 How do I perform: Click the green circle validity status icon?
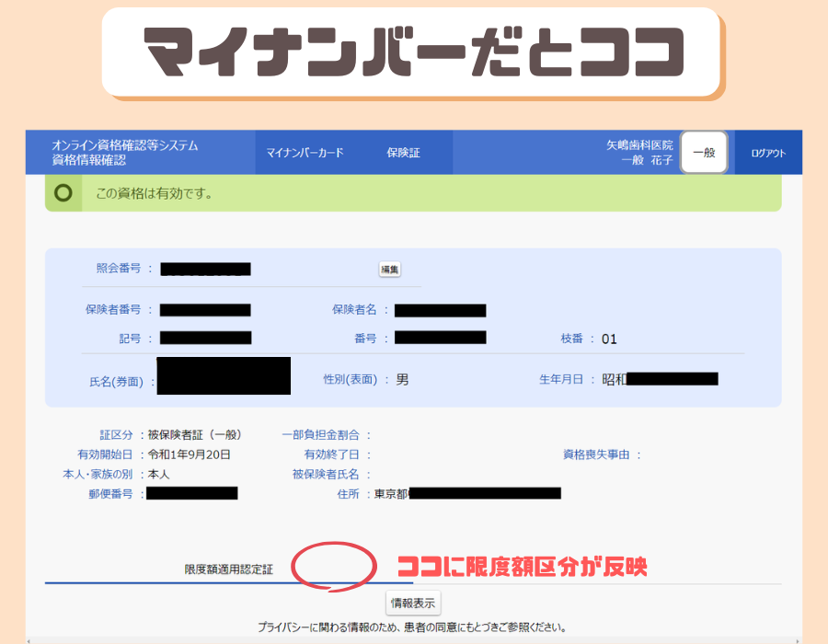(63, 194)
